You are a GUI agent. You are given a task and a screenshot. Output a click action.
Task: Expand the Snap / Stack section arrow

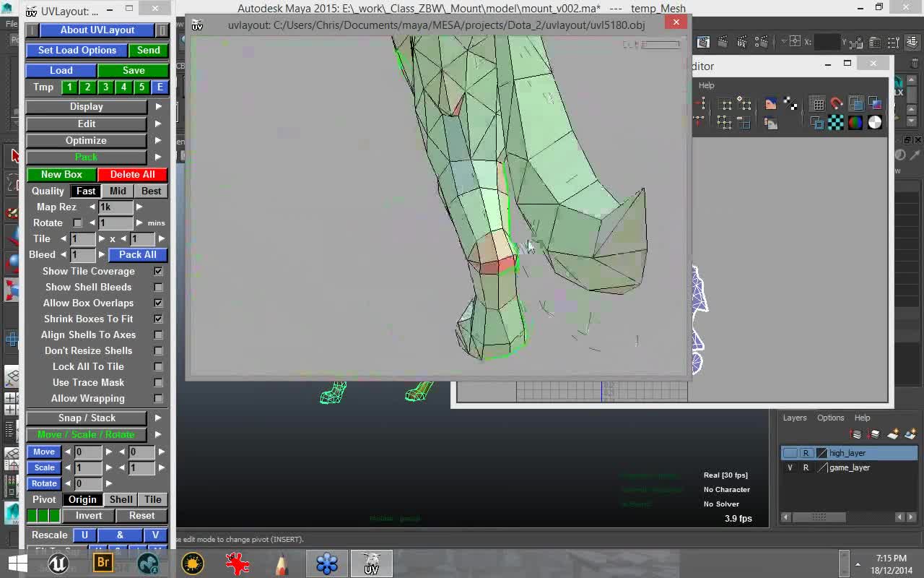(x=158, y=418)
